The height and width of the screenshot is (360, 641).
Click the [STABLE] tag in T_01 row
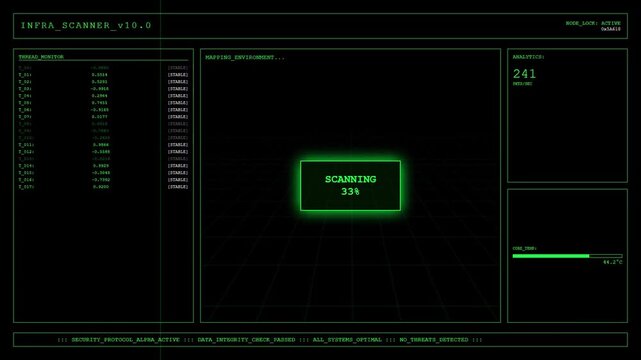pyautogui.click(x=178, y=75)
